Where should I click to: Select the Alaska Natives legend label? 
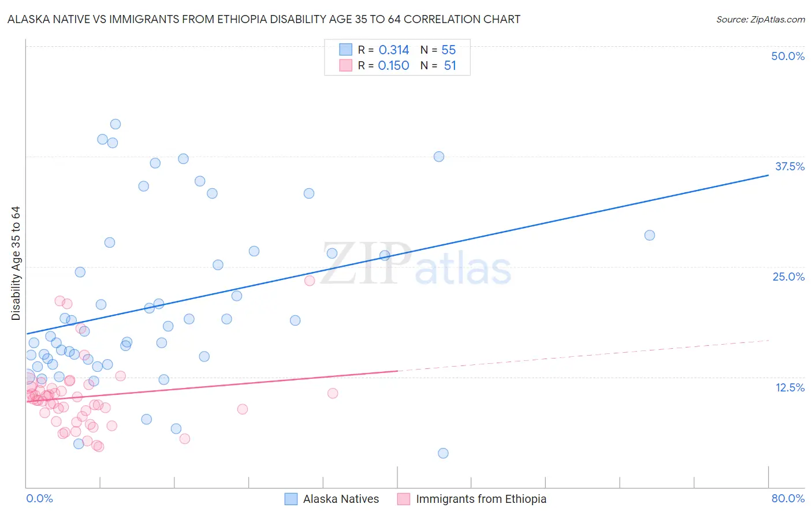pyautogui.click(x=341, y=499)
